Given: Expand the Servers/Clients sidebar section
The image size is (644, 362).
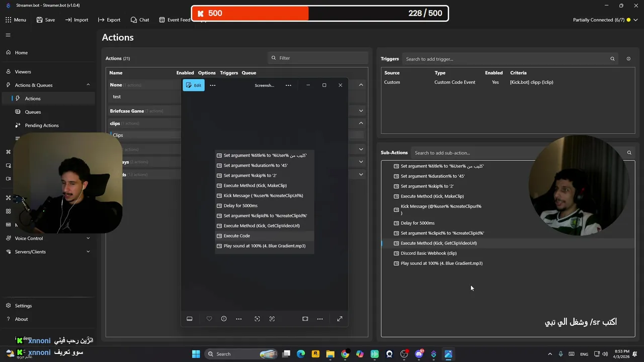Looking at the screenshot, I should (x=88, y=252).
